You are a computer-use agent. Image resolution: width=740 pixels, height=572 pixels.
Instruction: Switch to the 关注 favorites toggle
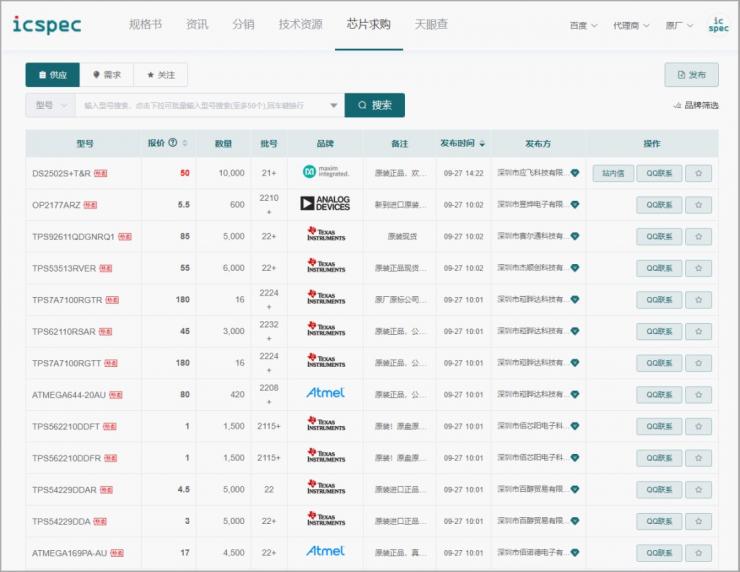click(160, 75)
